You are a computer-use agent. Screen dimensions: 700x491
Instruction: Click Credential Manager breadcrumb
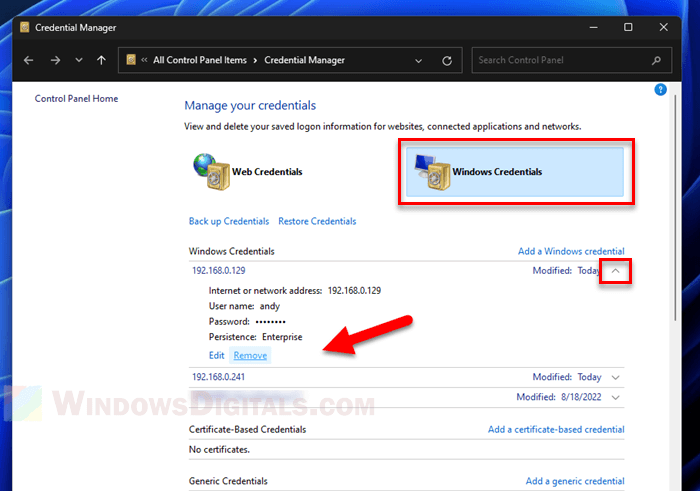(304, 60)
